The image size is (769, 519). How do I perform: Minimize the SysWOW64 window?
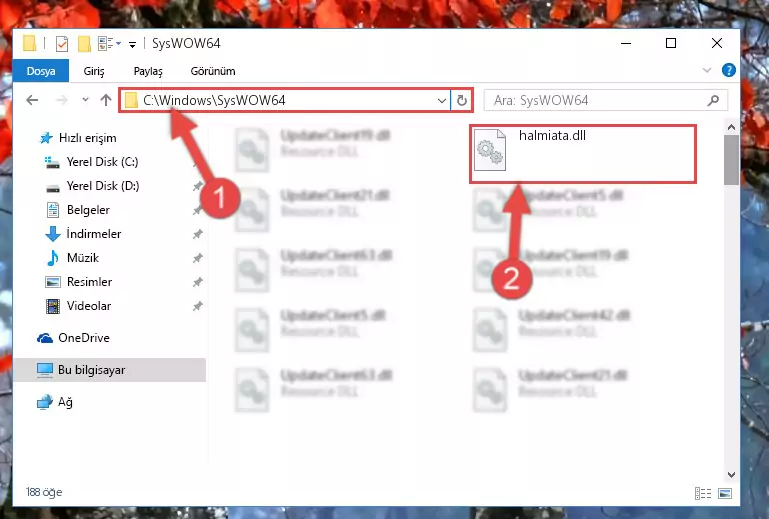(626, 43)
